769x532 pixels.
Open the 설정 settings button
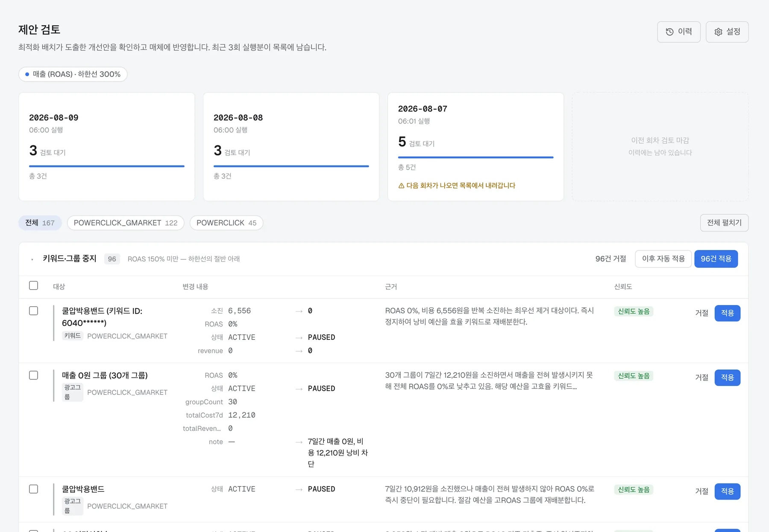[x=727, y=32]
